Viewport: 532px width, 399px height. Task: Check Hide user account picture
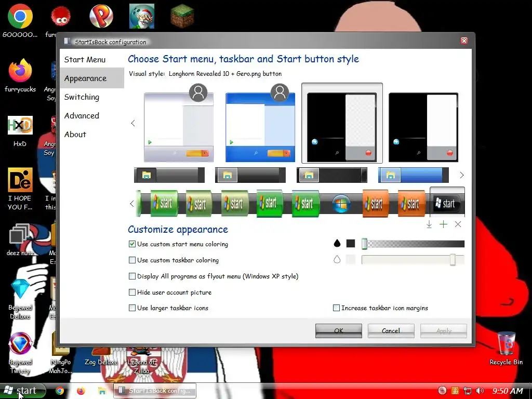click(132, 292)
